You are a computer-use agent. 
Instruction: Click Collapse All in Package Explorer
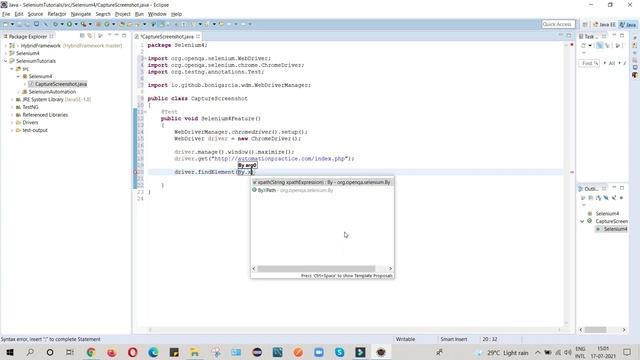pyautogui.click(x=82, y=36)
